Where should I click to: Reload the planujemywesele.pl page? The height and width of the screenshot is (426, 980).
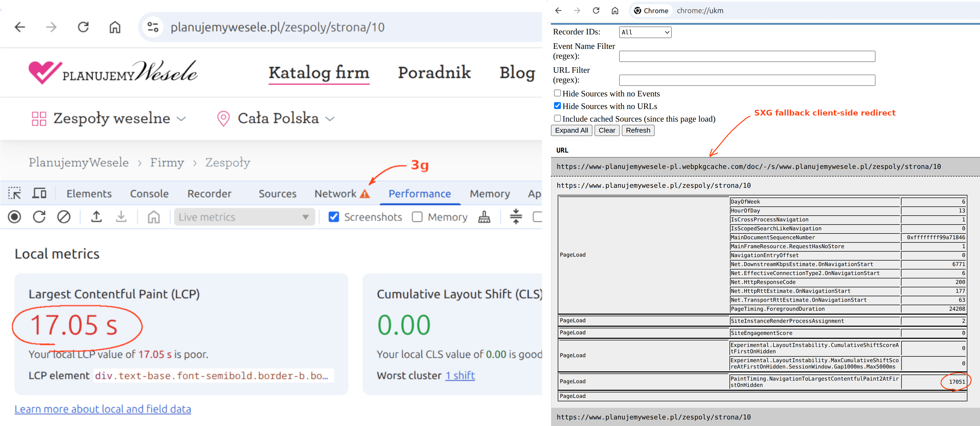pyautogui.click(x=83, y=27)
